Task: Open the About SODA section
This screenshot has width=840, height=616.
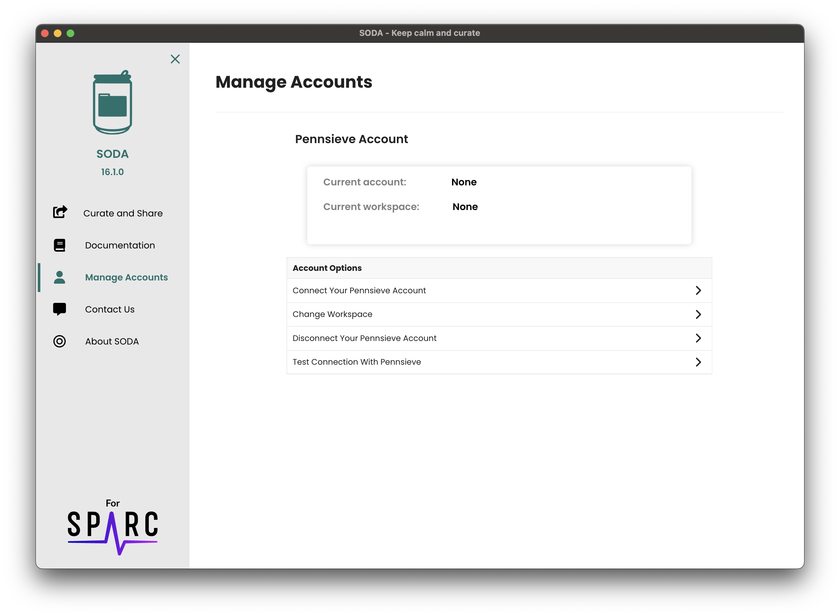Action: pos(112,342)
